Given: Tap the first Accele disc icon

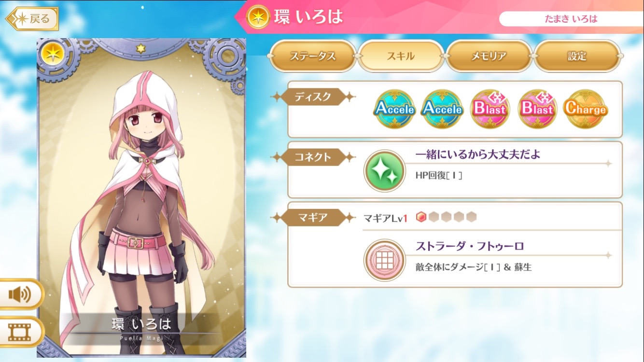Looking at the screenshot, I should coord(394,109).
